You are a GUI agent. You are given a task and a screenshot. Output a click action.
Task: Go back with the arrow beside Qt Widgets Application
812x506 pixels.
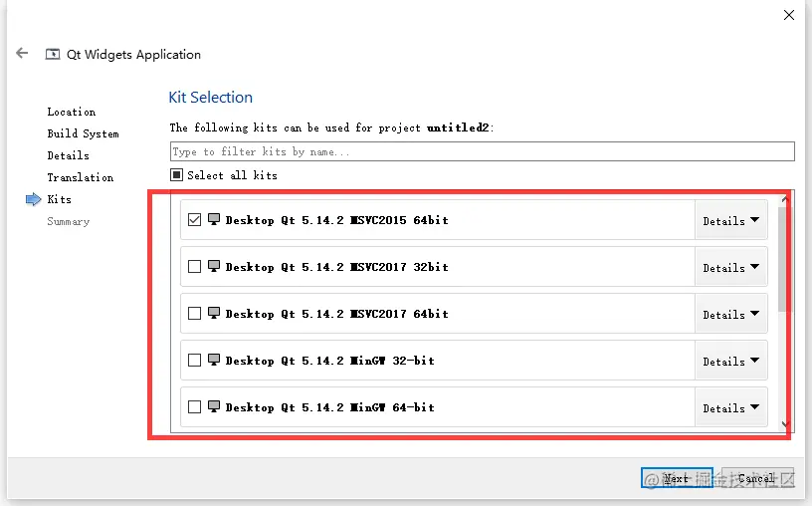[22, 53]
